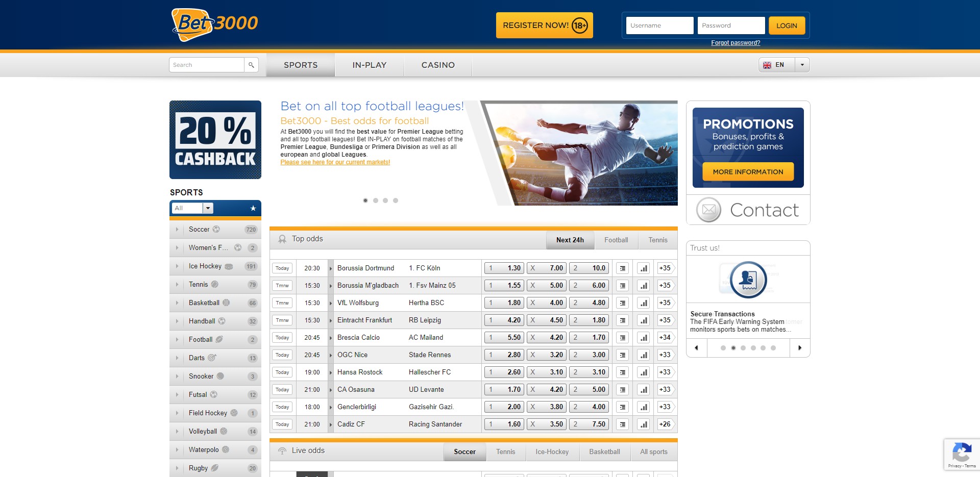The width and height of the screenshot is (980, 477).
Task: Expand Handball in sports list
Action: (x=177, y=321)
